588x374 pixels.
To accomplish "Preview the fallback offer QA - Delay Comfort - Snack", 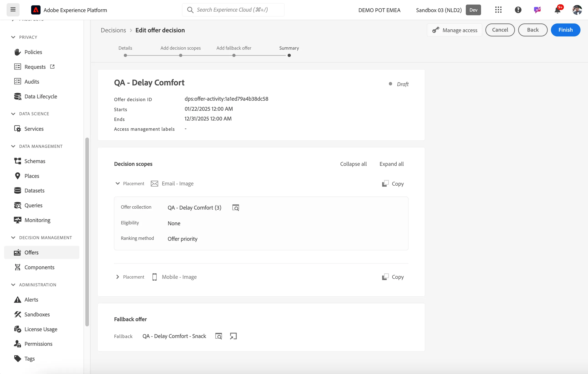I will pos(218,336).
